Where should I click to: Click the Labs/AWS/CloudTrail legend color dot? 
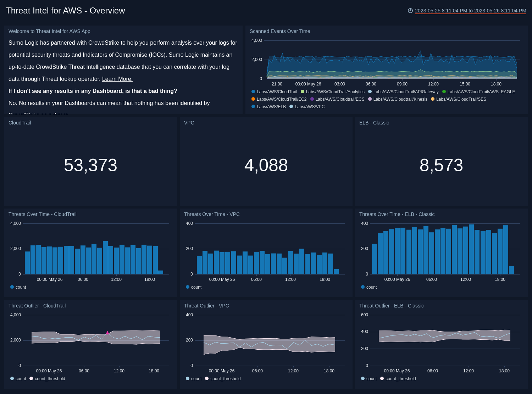(x=253, y=91)
